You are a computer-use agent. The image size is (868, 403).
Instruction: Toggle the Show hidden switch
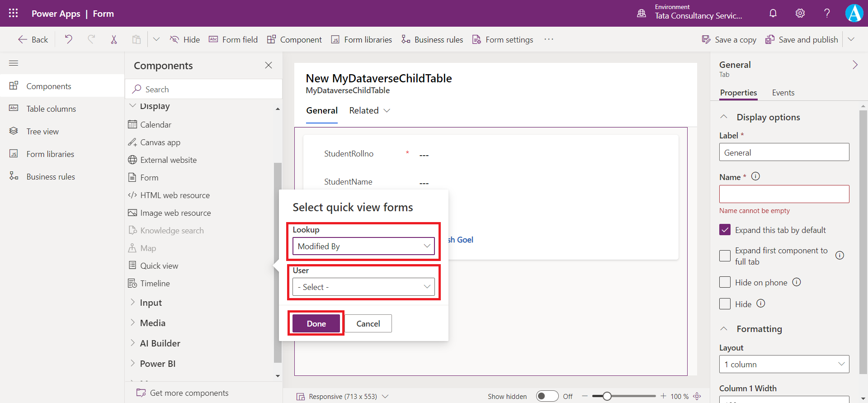tap(547, 396)
